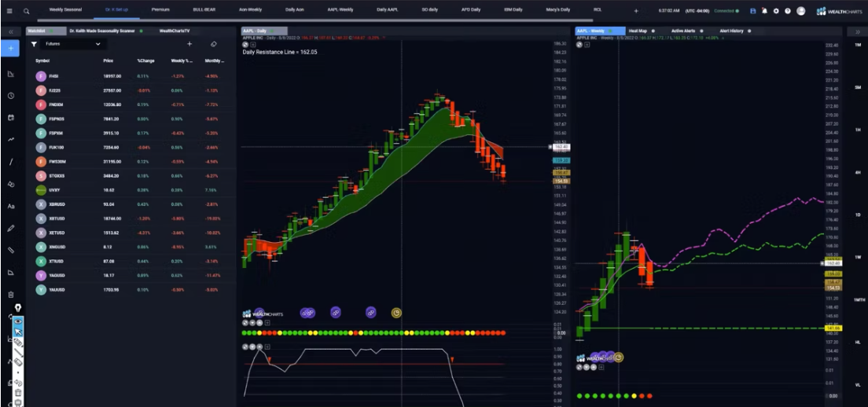Switch to RCL workspace tab
The height and width of the screenshot is (407, 868).
click(x=598, y=10)
